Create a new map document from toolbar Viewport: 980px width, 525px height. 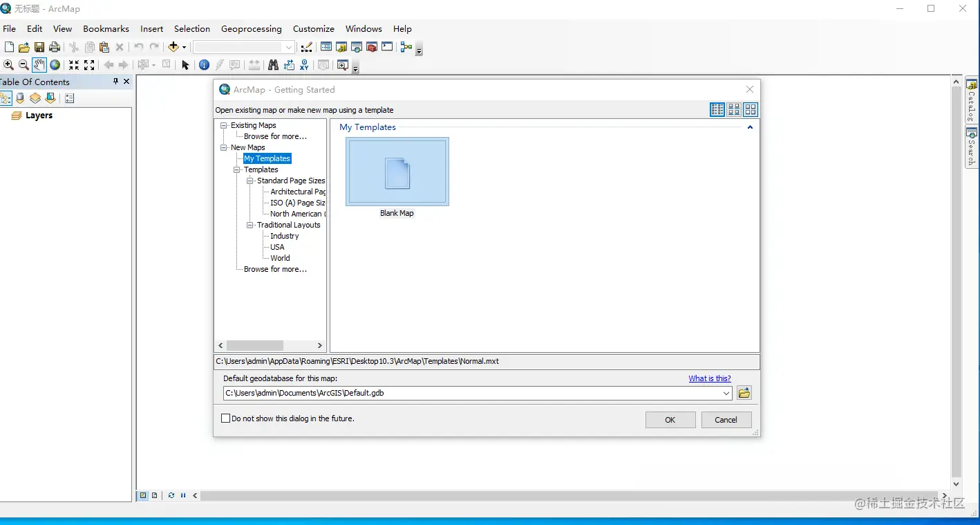[9, 47]
